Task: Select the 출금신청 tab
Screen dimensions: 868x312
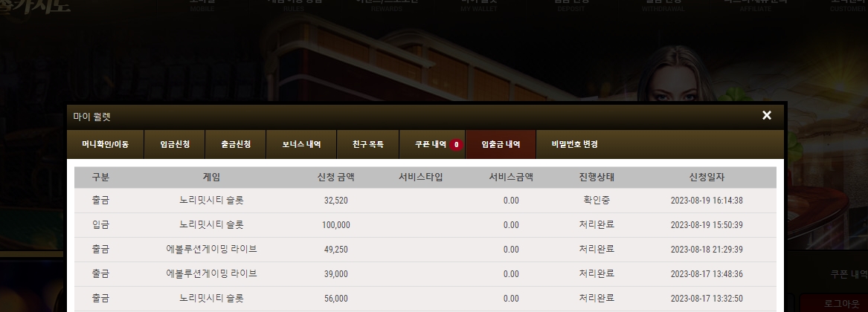Action: tap(236, 144)
